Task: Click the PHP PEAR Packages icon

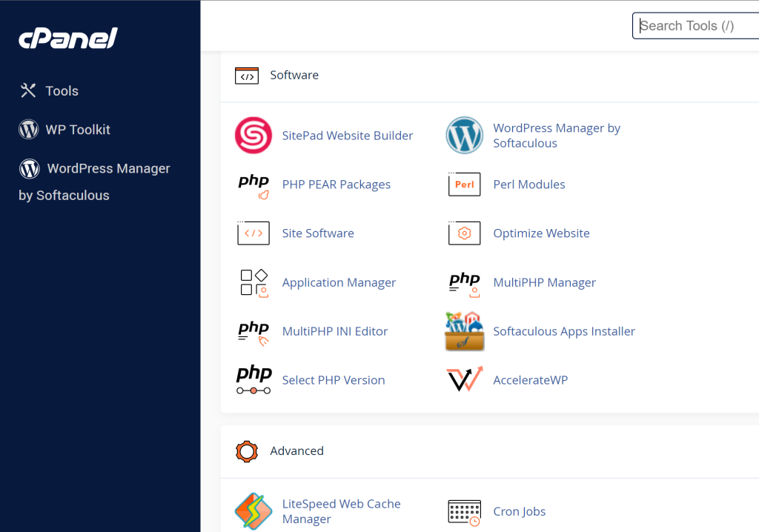Action: 253,185
